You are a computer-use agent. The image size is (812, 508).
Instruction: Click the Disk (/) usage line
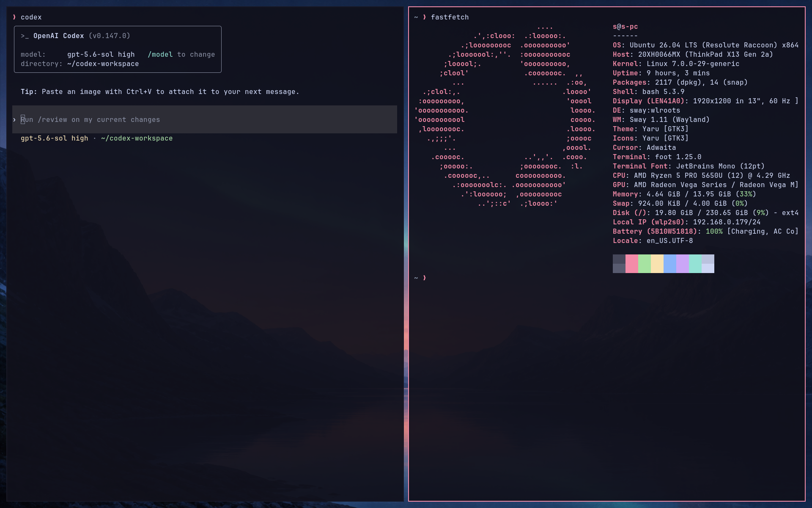pyautogui.click(x=706, y=213)
